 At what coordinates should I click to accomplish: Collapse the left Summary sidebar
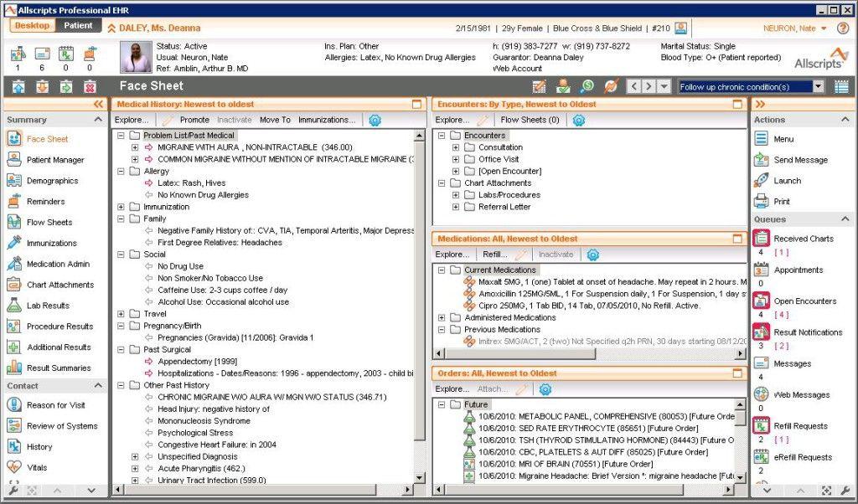coord(99,105)
